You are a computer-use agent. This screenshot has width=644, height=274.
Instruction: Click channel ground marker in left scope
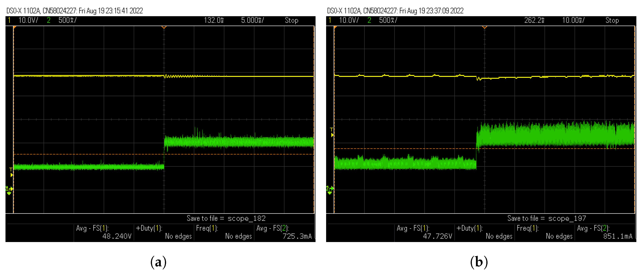9,190
